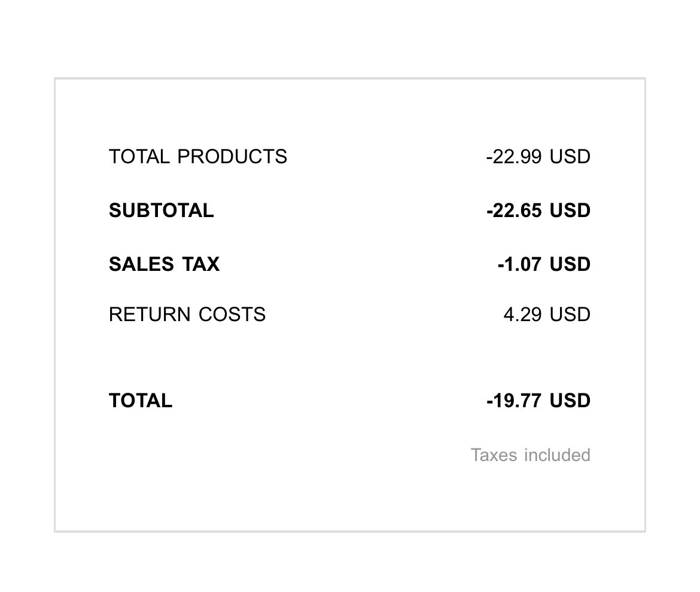Select the -22.65 subtotal figure

(514, 210)
